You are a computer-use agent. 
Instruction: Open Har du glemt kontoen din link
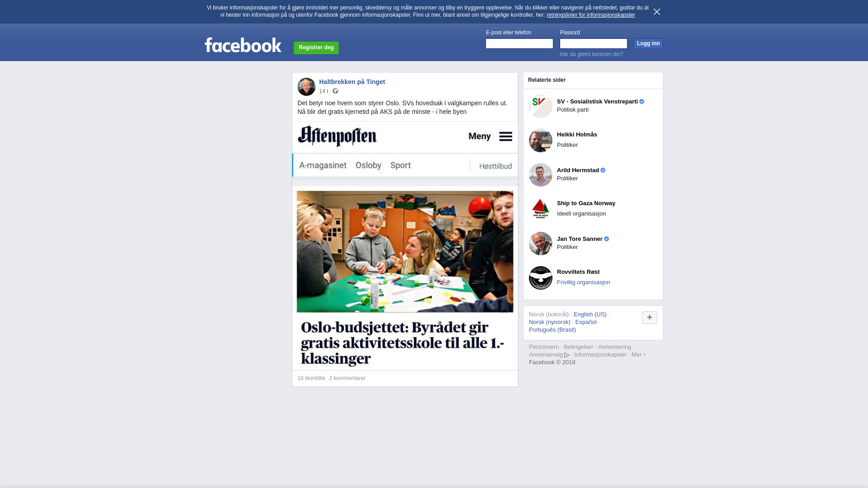coord(591,54)
